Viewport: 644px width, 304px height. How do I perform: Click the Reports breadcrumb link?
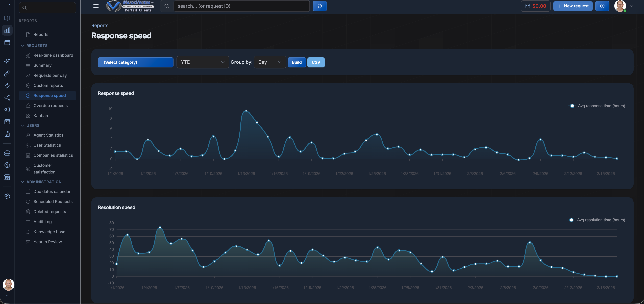(100, 25)
